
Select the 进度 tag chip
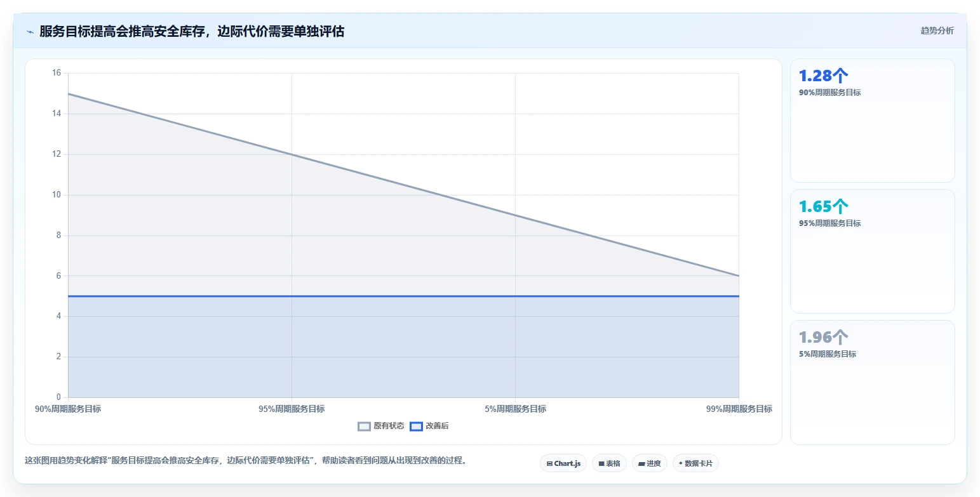coord(650,463)
